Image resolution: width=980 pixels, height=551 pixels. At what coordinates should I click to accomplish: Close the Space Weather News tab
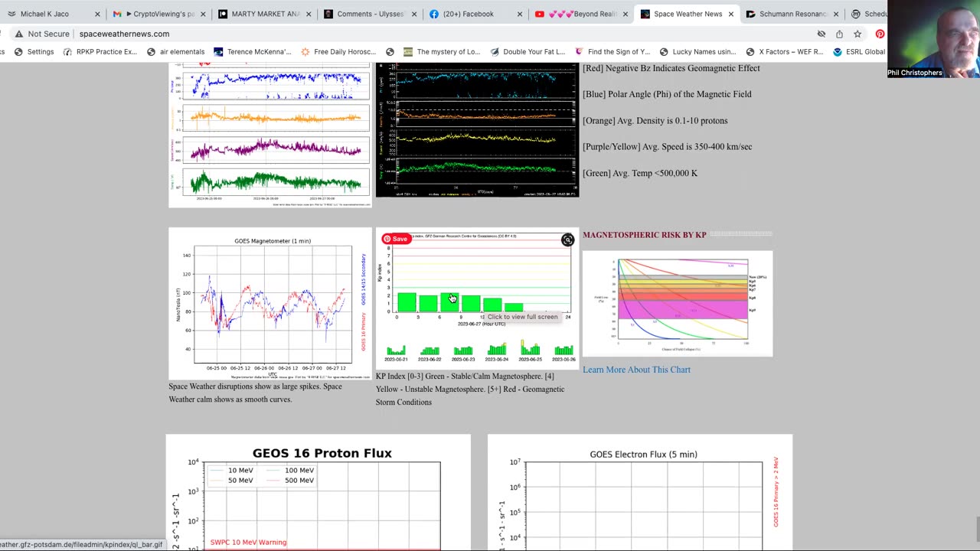click(730, 14)
